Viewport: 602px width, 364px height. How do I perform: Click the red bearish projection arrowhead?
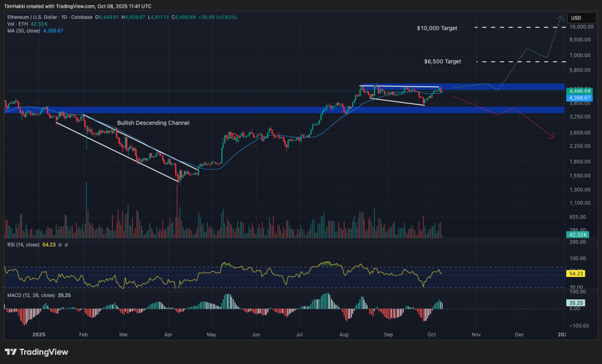pos(551,137)
